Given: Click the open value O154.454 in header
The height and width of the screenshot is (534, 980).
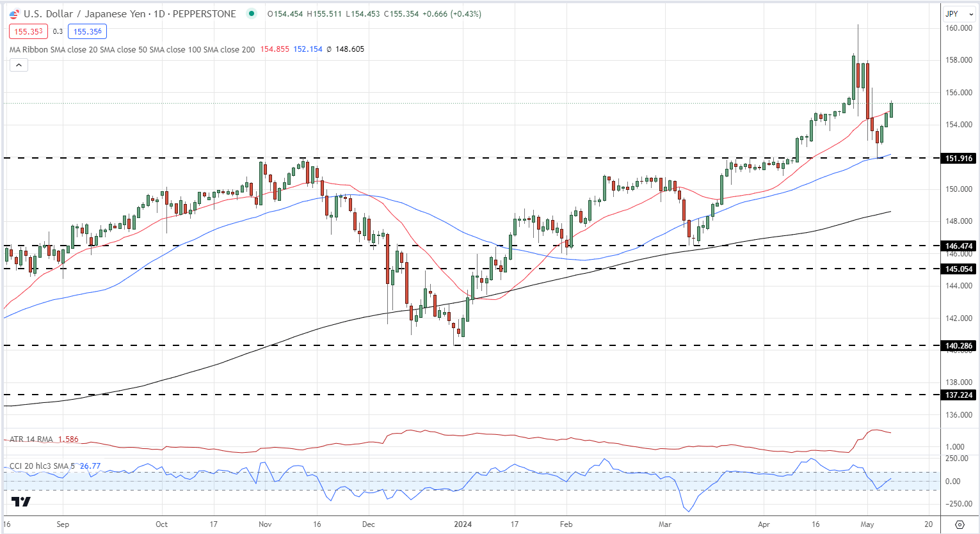Looking at the screenshot, I should pyautogui.click(x=285, y=13).
